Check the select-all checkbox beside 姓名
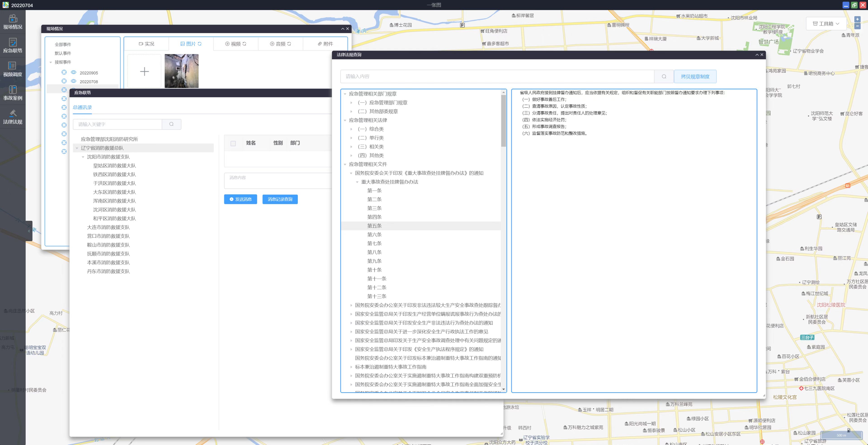This screenshot has width=868, height=445. pyautogui.click(x=233, y=143)
